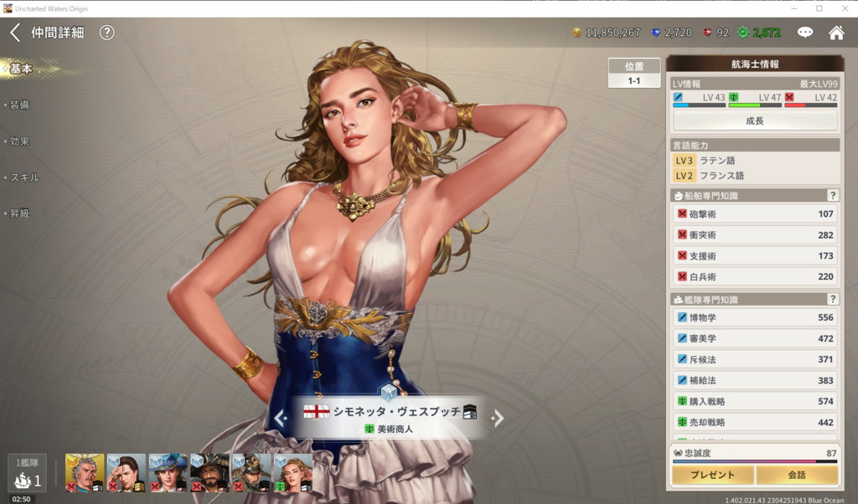
Task: Click the 1艦隊 ship fleet icon
Action: point(23,481)
